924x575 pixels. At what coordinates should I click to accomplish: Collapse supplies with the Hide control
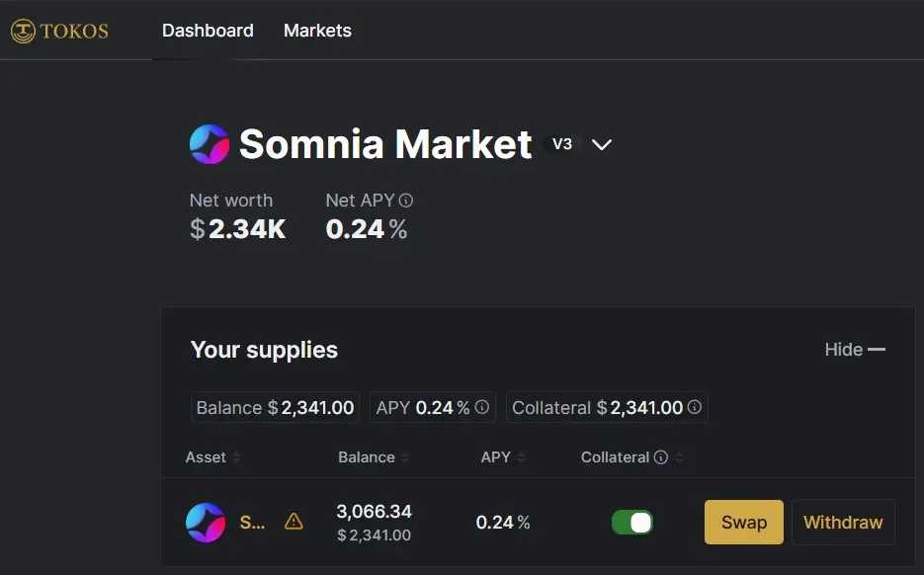(x=855, y=350)
